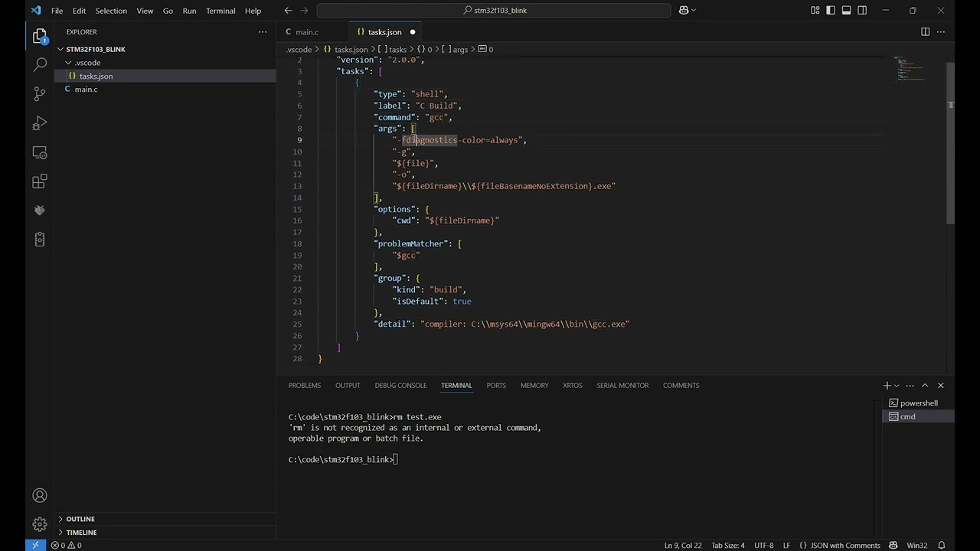Switch to the Comments panel tab
The height and width of the screenshot is (551, 980).
(681, 385)
